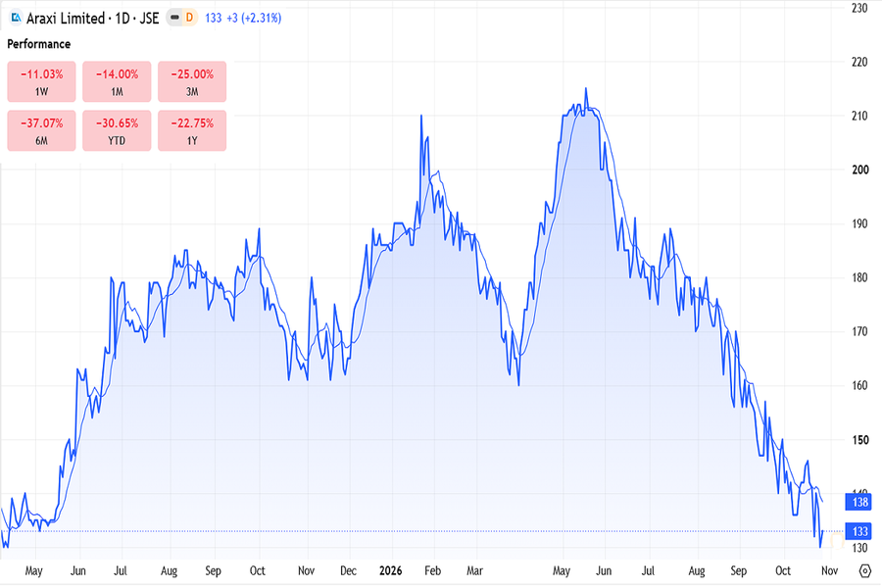Screen dimensions: 882x588
Task: Select the 3M performance tile -25.00%
Action: coord(192,81)
